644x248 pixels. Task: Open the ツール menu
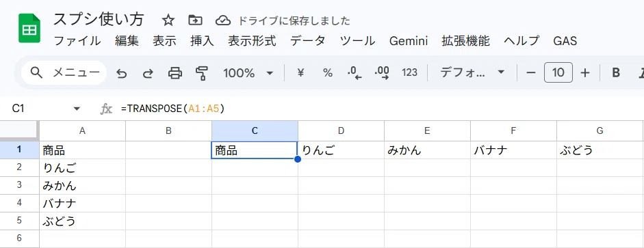[357, 41]
